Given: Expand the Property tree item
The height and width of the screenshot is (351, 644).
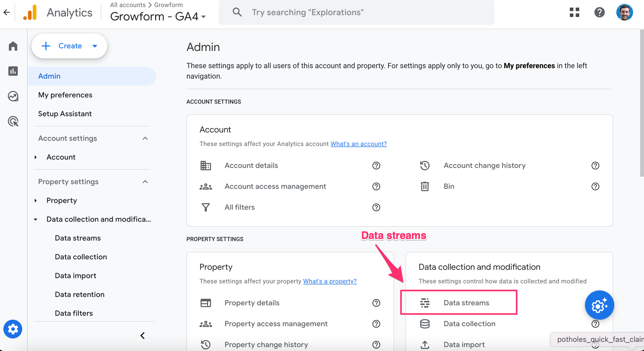Looking at the screenshot, I should 36,200.
